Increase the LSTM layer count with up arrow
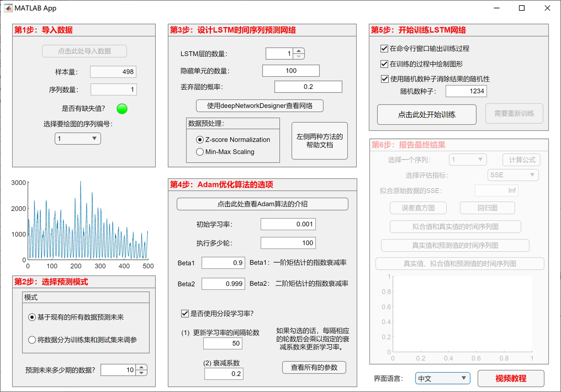Viewport: 561px width, 392px height. (299, 51)
